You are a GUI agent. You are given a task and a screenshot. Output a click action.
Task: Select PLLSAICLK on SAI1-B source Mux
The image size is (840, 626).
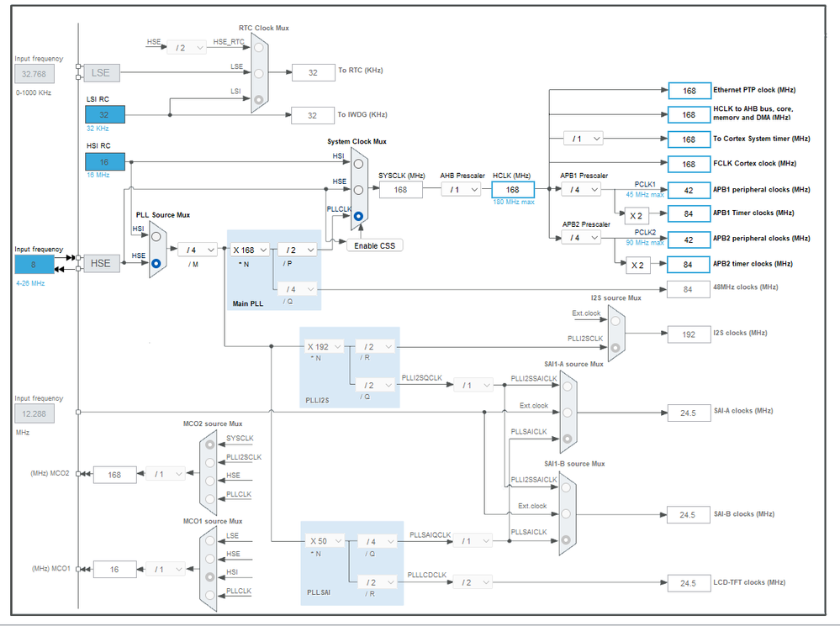coord(566,539)
